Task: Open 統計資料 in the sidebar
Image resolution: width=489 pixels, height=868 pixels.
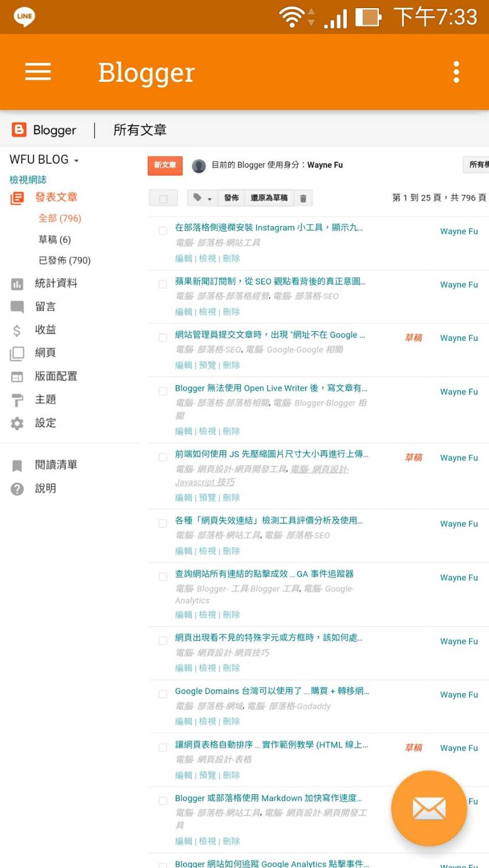Action: coord(56,283)
